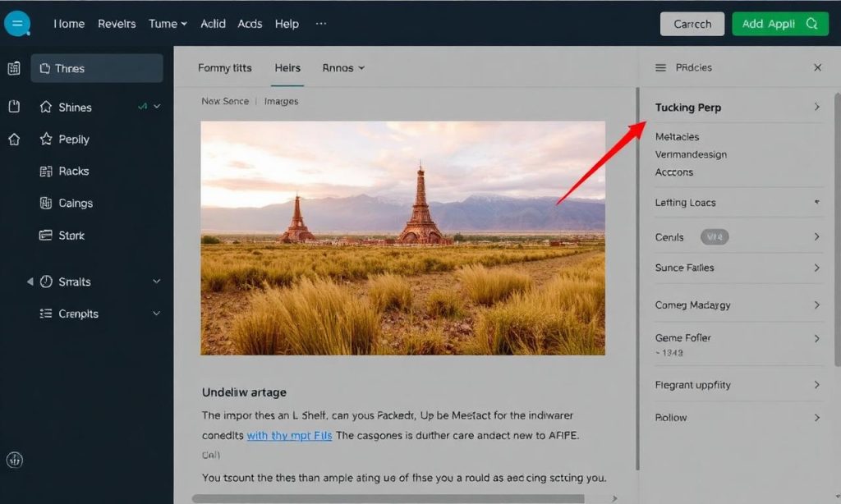Click the star icon beside Peplily
This screenshot has width=841, height=504.
pyautogui.click(x=46, y=140)
